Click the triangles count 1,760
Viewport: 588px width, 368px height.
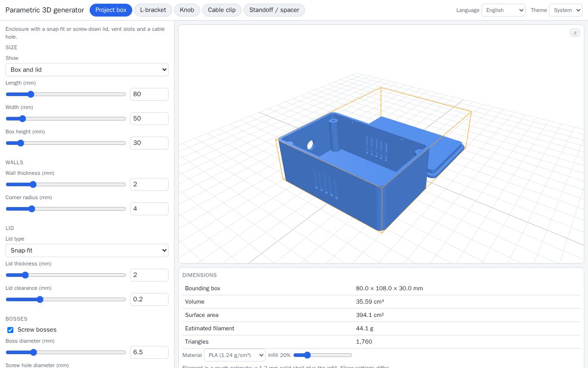(x=364, y=342)
